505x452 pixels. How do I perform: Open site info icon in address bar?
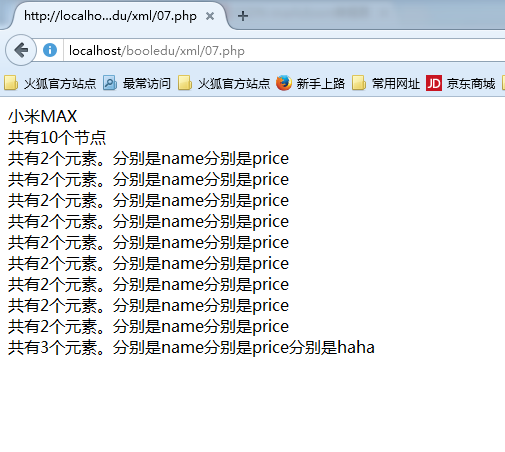pos(50,50)
